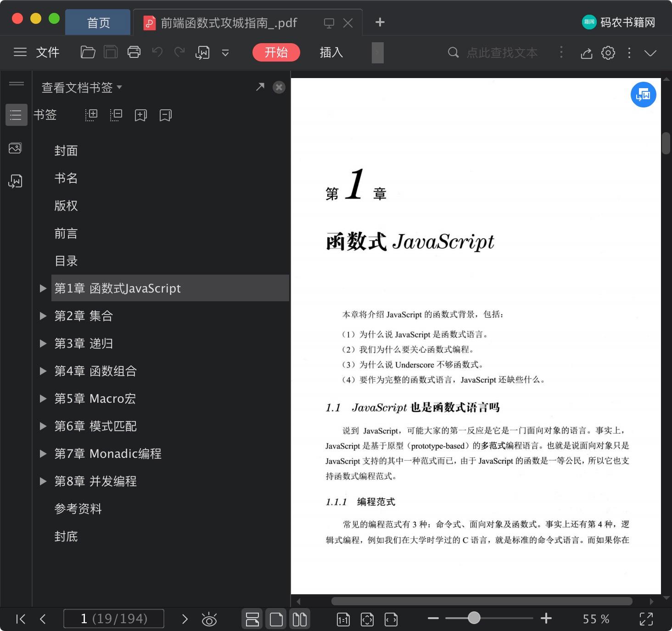Go to previous page arrow
This screenshot has width=672, height=631.
[43, 619]
